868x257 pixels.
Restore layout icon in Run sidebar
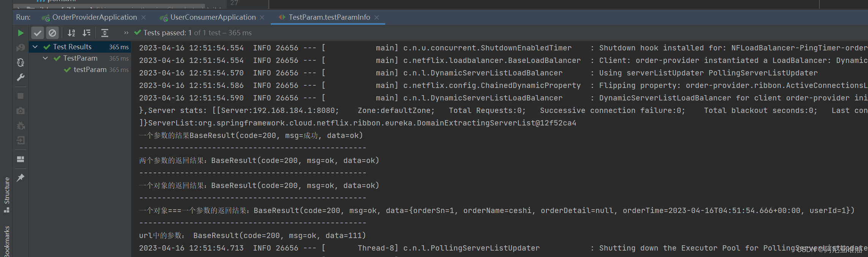[x=21, y=159]
